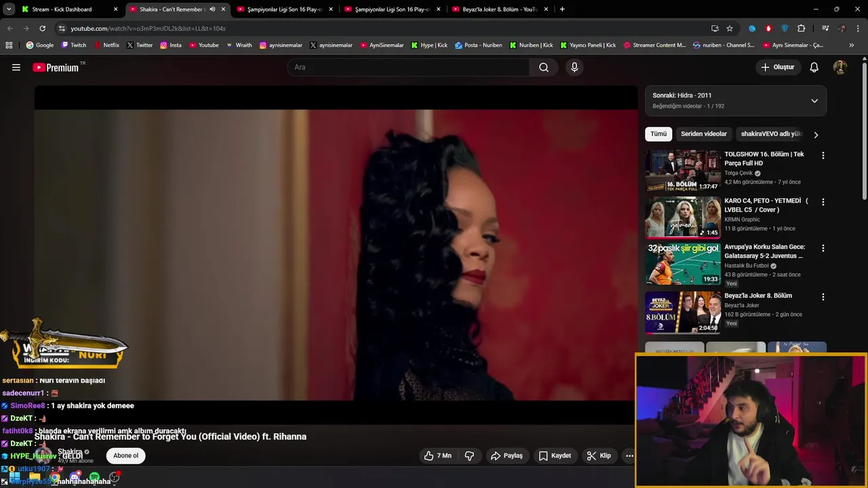Switch to Beyaz'la Joker 8. Bölüm tab
Viewport: 868px width, 488px height.
(501, 9)
